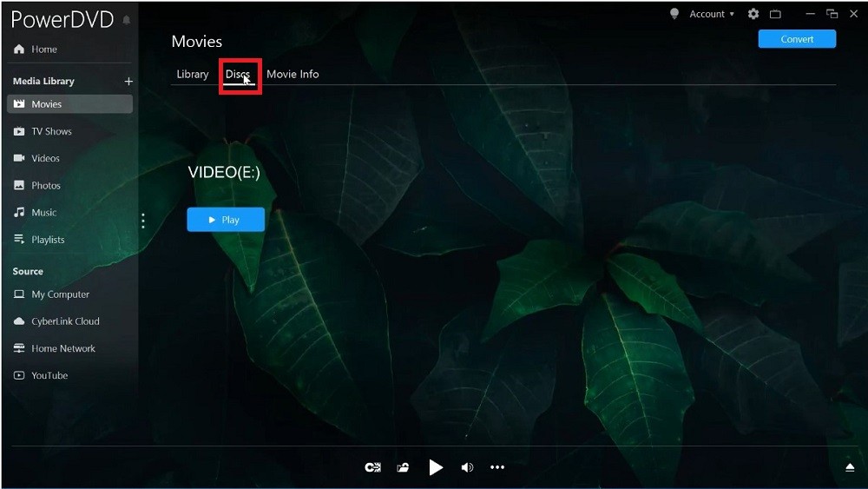Open the Account dropdown menu

point(712,15)
